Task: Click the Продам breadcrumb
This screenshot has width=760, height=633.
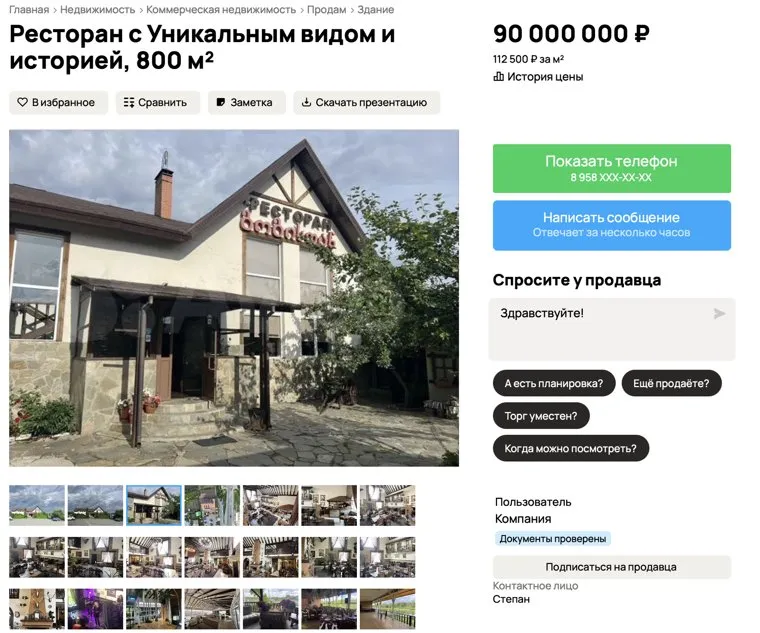Action: tap(327, 10)
